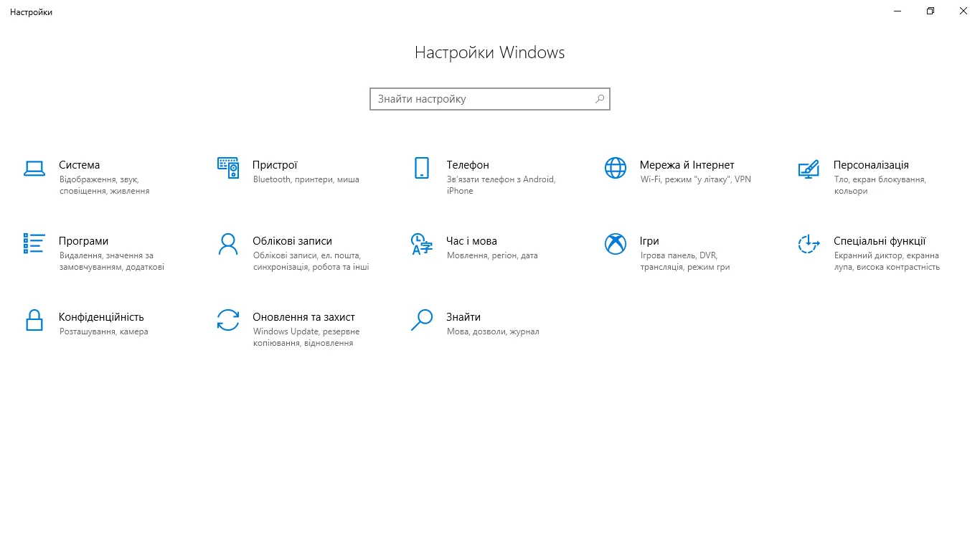Click the "Спеціальні функції" title text
This screenshot has height=551, width=980.
click(880, 241)
